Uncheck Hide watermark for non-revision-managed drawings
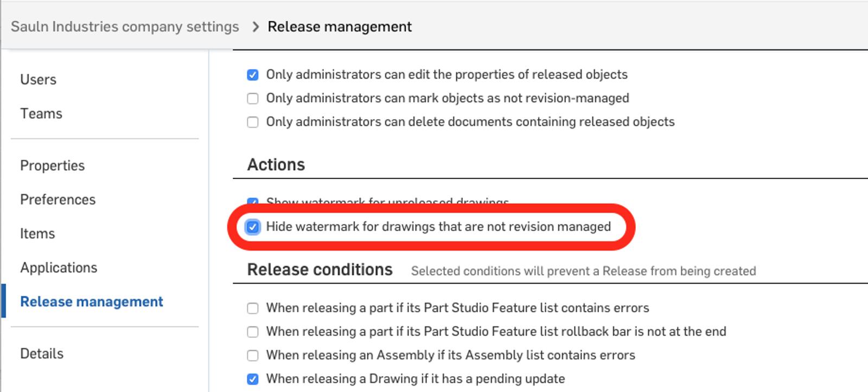The width and height of the screenshot is (868, 392). (253, 227)
